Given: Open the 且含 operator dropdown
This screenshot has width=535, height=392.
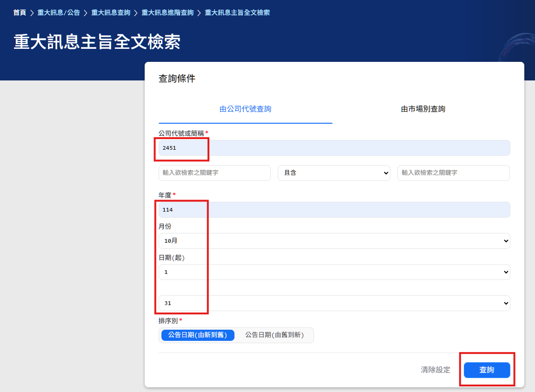Looking at the screenshot, I should pos(334,173).
